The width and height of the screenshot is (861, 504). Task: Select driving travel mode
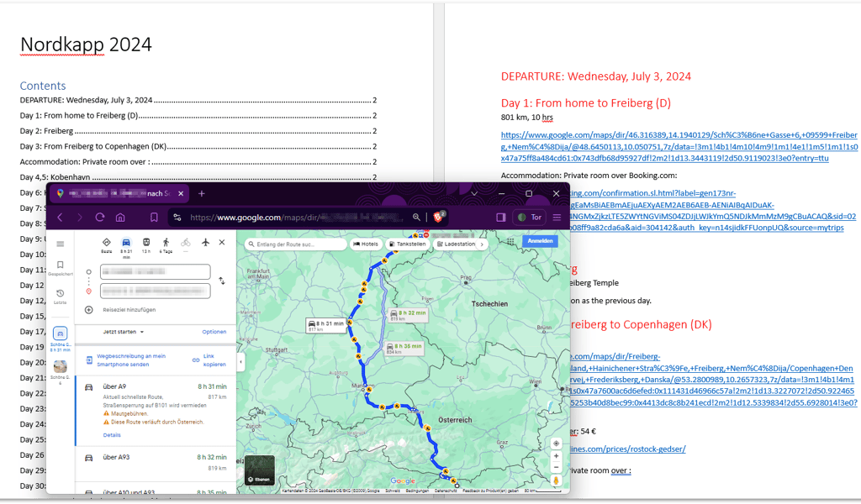tap(126, 246)
